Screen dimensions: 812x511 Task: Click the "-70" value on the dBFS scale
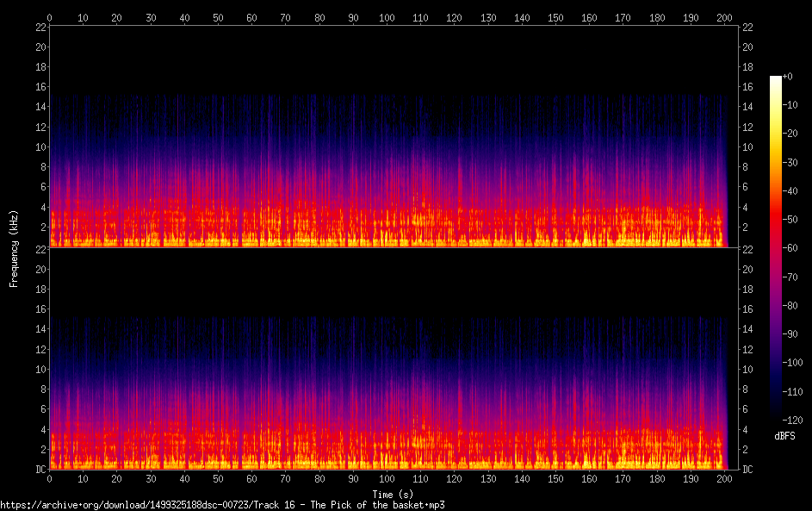(x=790, y=277)
